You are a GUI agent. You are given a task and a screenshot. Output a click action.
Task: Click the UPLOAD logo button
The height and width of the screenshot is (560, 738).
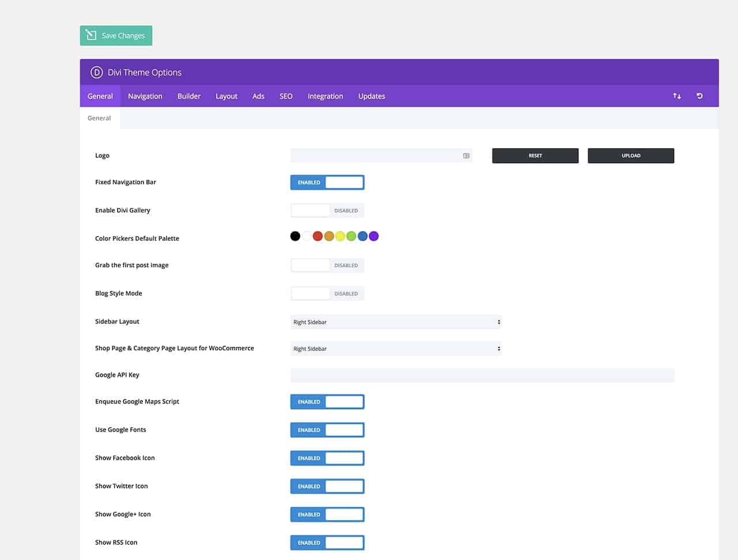click(631, 156)
